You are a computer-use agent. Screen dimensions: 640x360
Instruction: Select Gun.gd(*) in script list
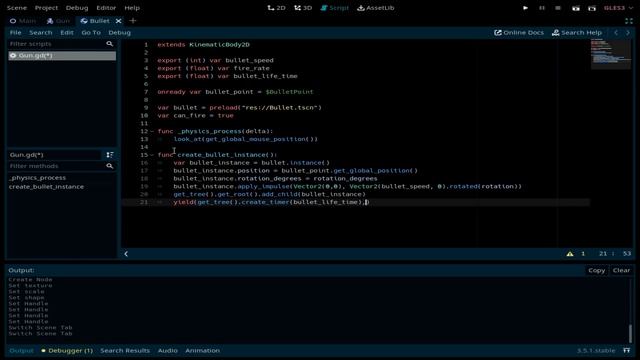tap(62, 56)
